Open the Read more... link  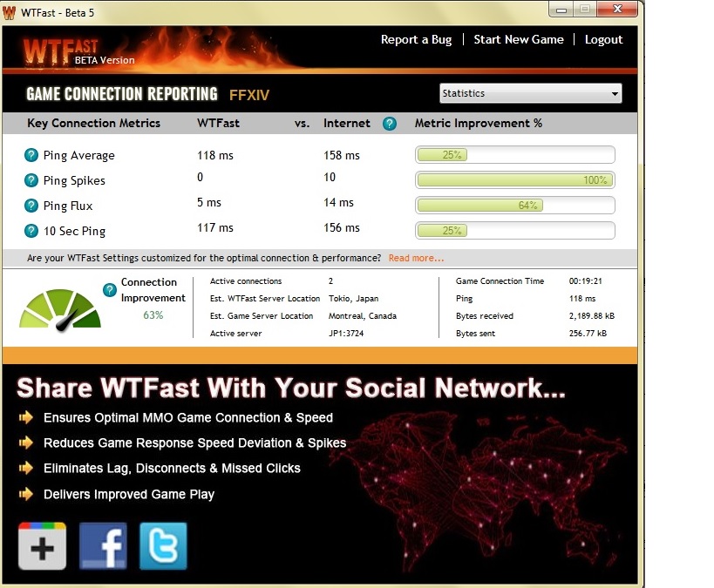click(416, 258)
